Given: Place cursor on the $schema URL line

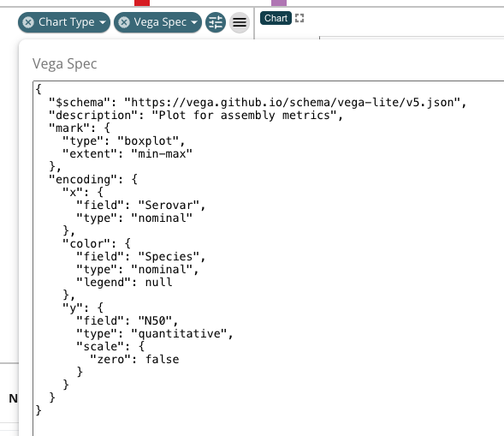Looking at the screenshot, I should [258, 102].
